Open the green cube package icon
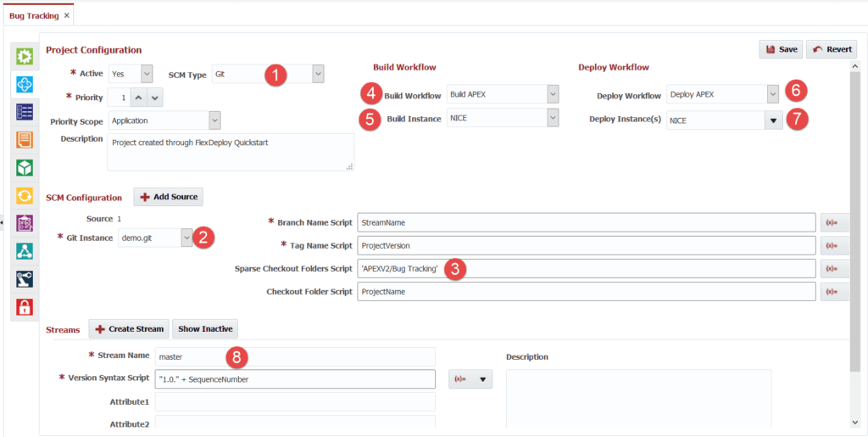 [25, 167]
